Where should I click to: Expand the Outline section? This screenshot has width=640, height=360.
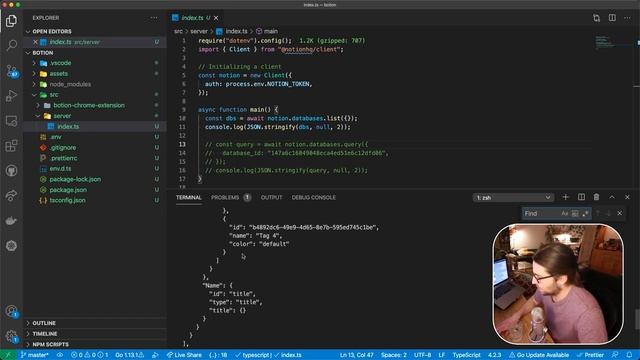click(x=95, y=323)
